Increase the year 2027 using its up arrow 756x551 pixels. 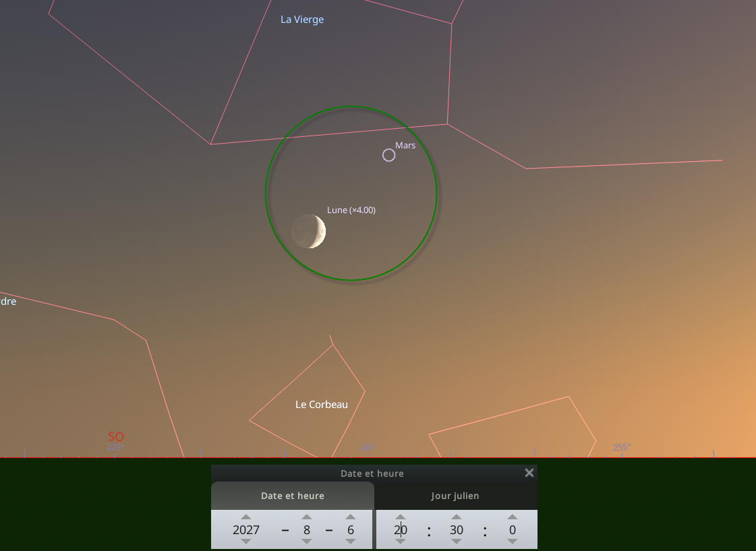pyautogui.click(x=246, y=518)
